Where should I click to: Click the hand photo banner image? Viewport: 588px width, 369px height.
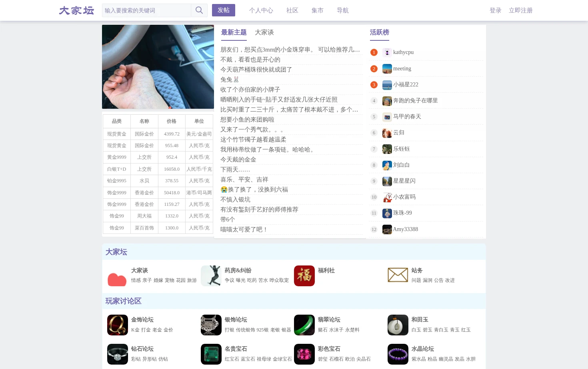158,67
